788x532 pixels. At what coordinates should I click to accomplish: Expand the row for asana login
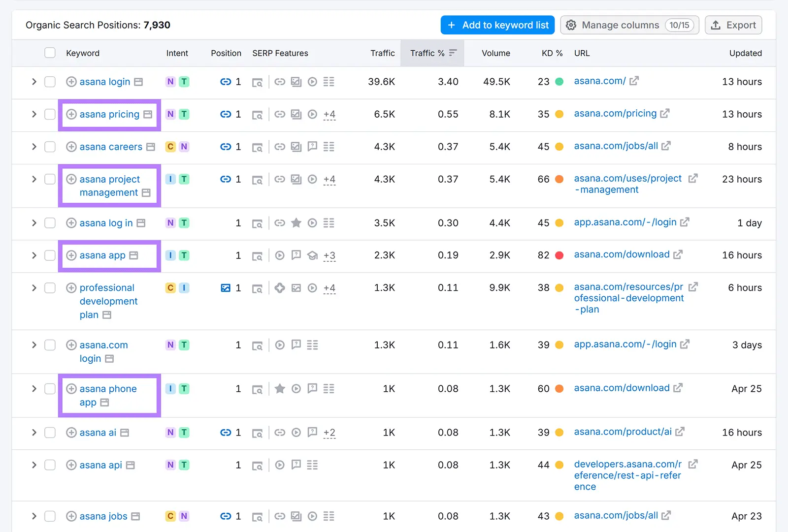point(34,82)
